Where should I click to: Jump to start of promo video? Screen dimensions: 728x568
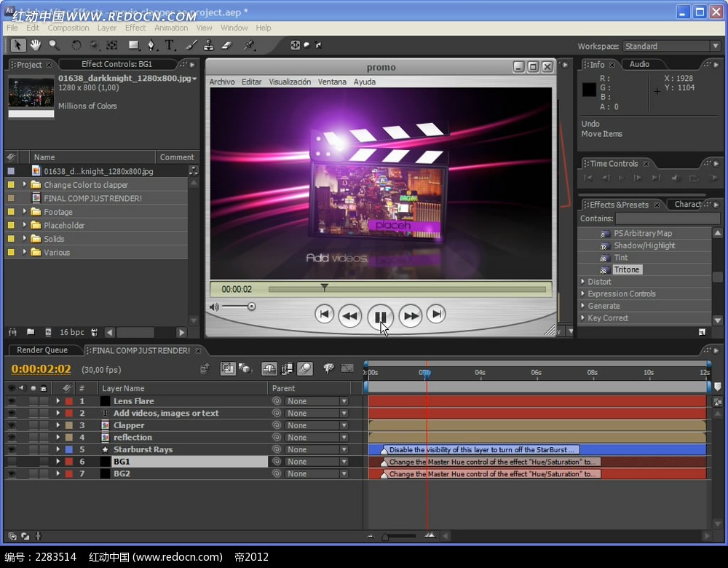[324, 315]
